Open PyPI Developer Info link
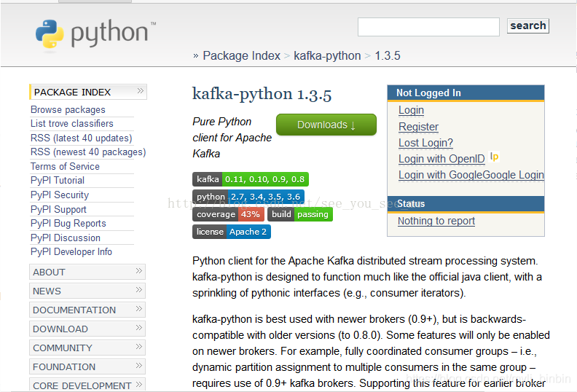 [x=71, y=252]
